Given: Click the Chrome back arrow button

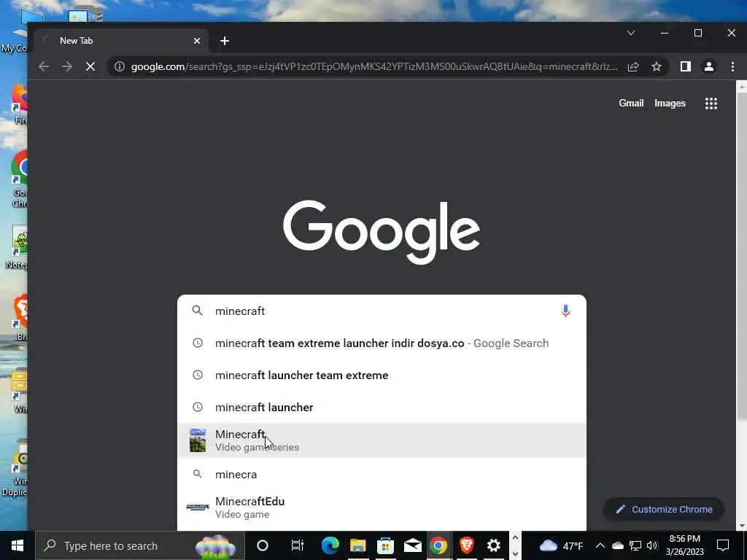Looking at the screenshot, I should 43,66.
